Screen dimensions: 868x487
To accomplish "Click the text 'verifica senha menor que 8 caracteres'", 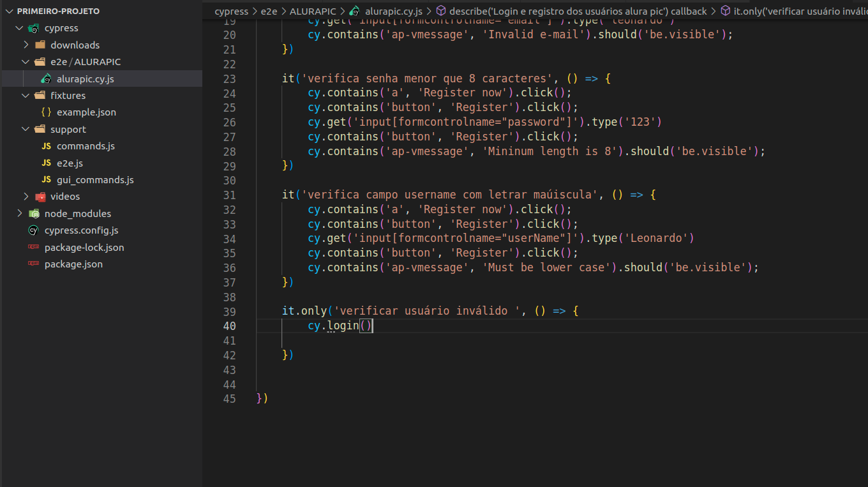I will coord(427,79).
